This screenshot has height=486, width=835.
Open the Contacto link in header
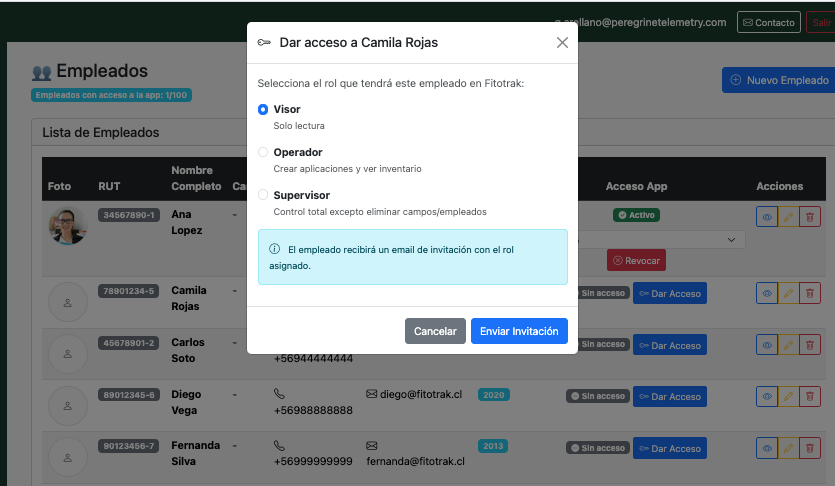point(768,22)
